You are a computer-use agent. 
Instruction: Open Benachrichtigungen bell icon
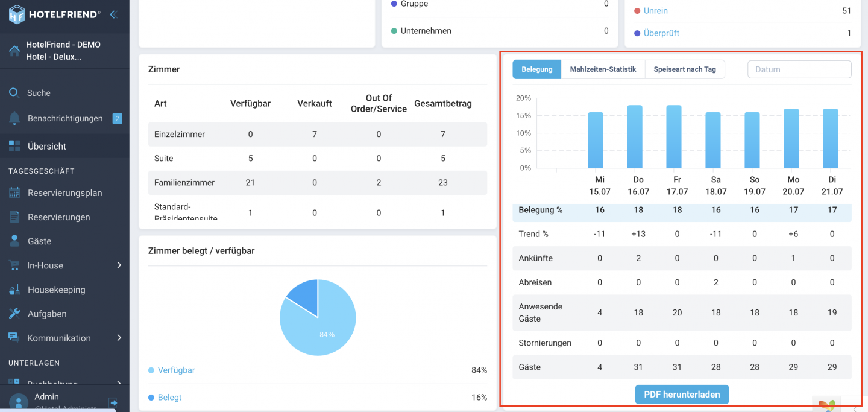(x=14, y=118)
